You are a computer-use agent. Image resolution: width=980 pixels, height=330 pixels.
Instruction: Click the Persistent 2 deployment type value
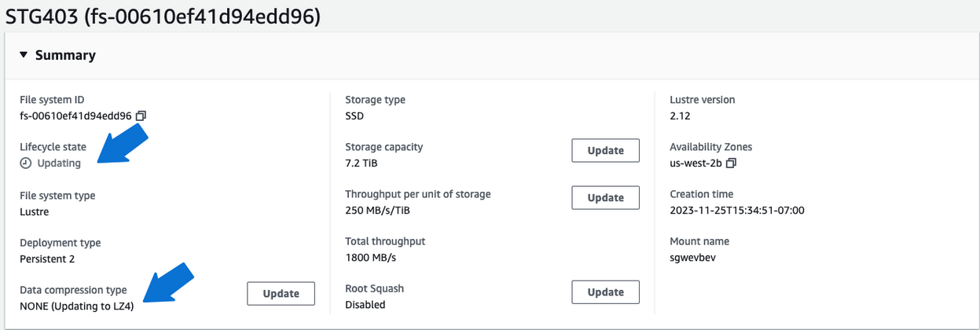(x=47, y=258)
